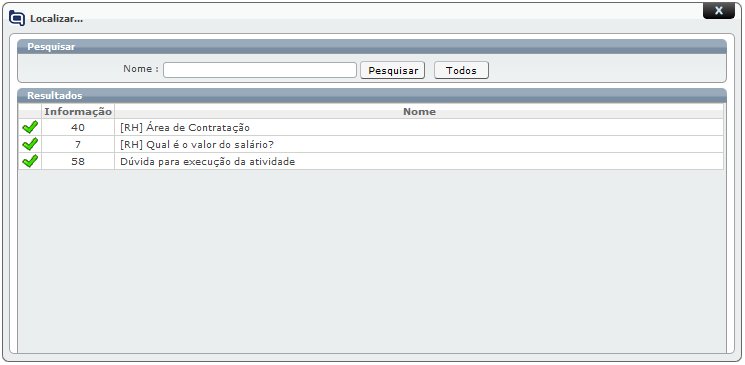745x365 pixels.
Task: Choose the checkmark for Dúvida para execução
Action: [x=30, y=161]
